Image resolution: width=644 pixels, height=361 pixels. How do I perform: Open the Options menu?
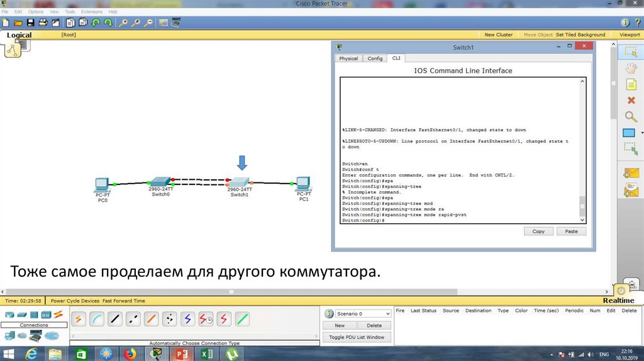click(36, 12)
